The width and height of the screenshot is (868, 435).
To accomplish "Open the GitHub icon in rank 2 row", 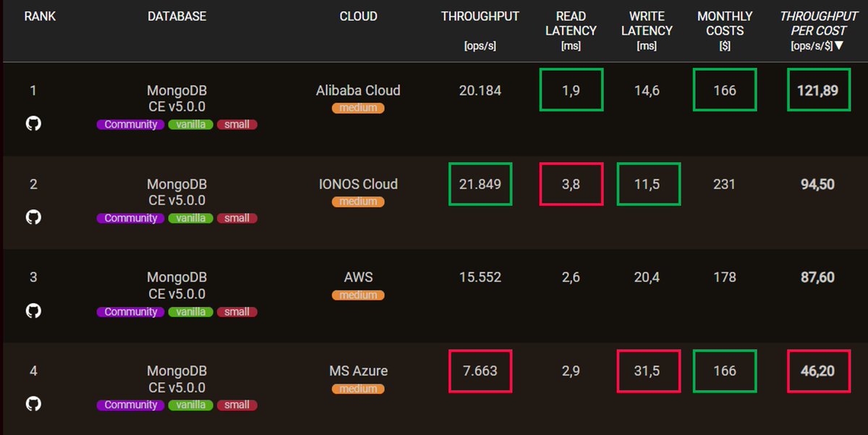I will tap(33, 216).
